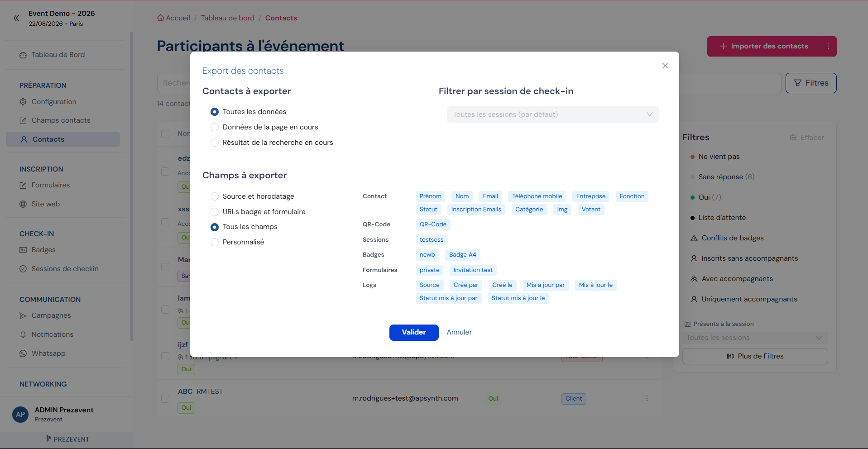
Task: Click the Avec accompagnants people icon
Action: click(x=694, y=279)
